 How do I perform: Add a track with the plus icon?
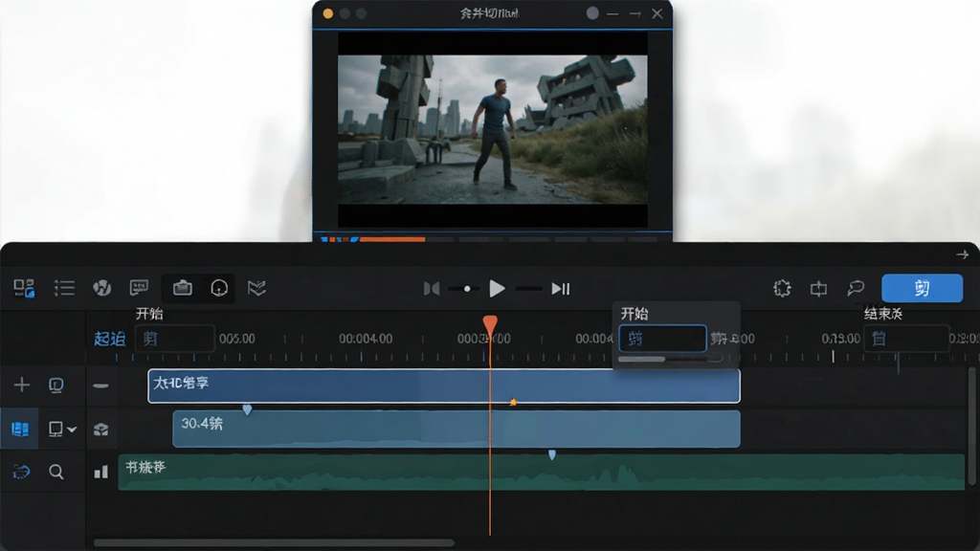point(22,385)
